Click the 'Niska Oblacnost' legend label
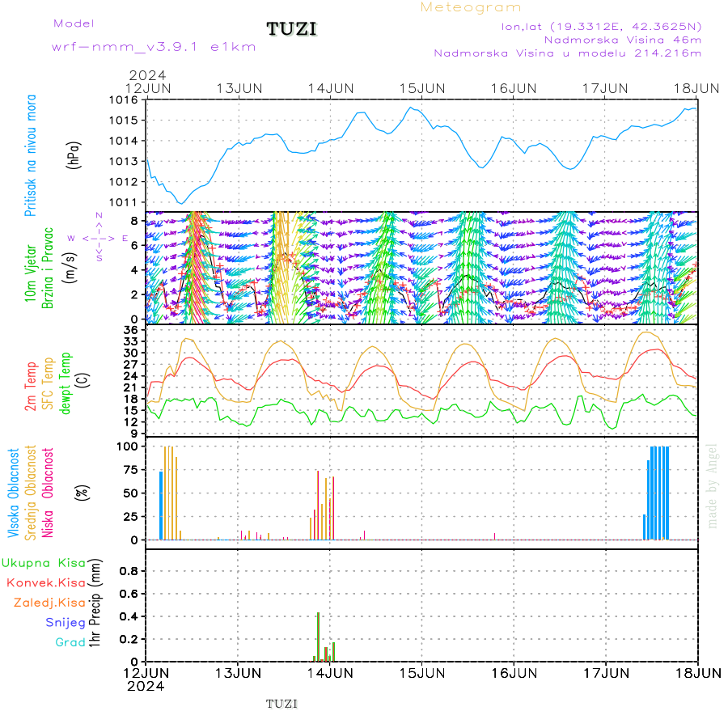728x728 pixels. tap(48, 493)
